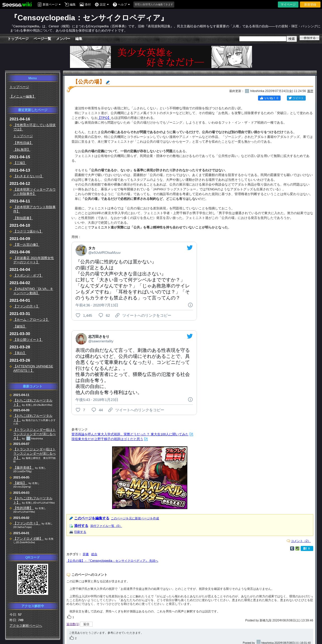Expand the ヘルプ dropdown menu

[x=121, y=5]
